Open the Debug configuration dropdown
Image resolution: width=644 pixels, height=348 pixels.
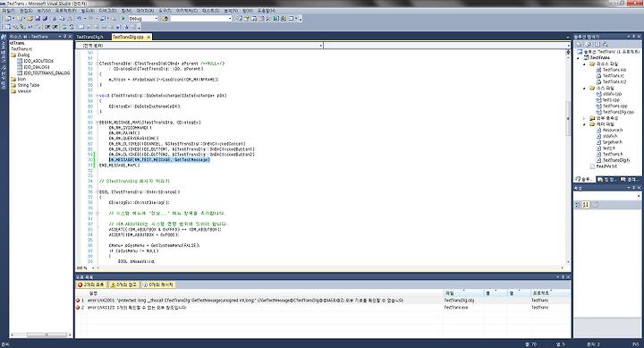(156, 19)
